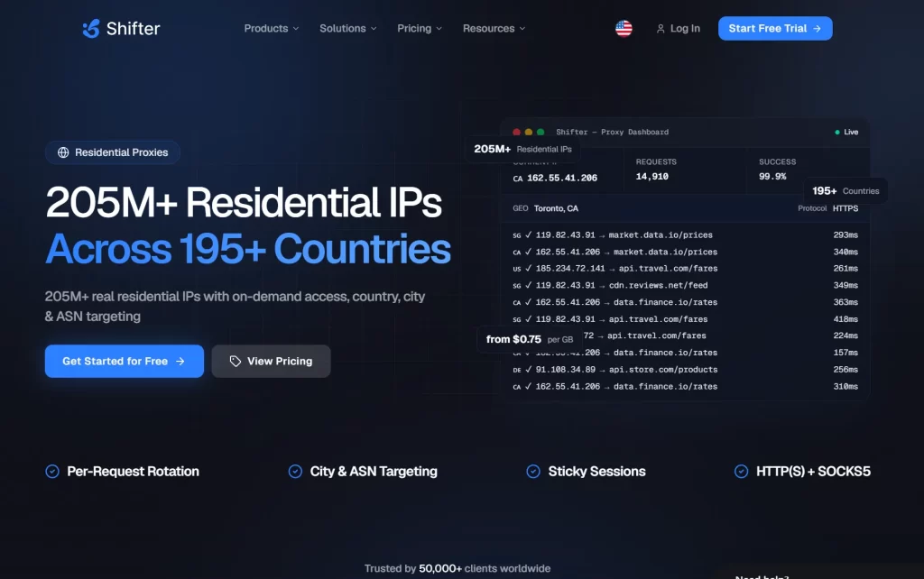Click the green window dot in Proxy Dashboard
This screenshot has height=579, width=924.
(x=541, y=132)
